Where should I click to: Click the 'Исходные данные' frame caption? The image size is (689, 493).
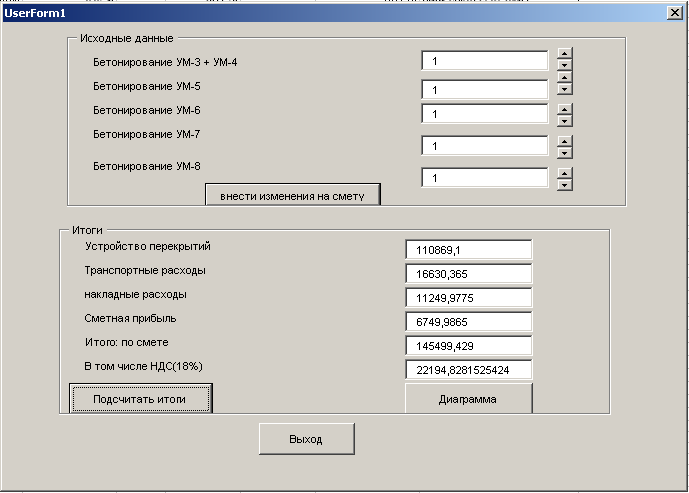pos(127,38)
